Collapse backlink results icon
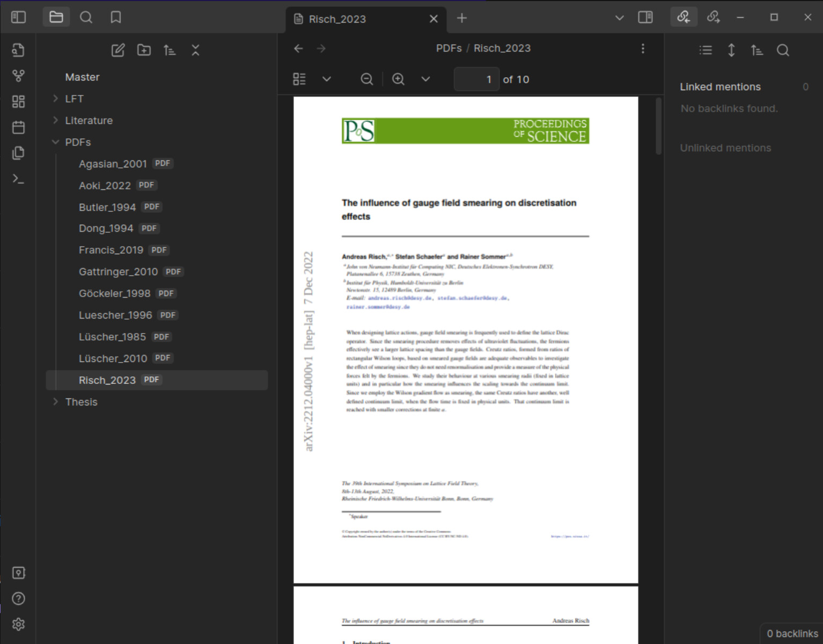The image size is (823, 644). pyautogui.click(x=706, y=50)
